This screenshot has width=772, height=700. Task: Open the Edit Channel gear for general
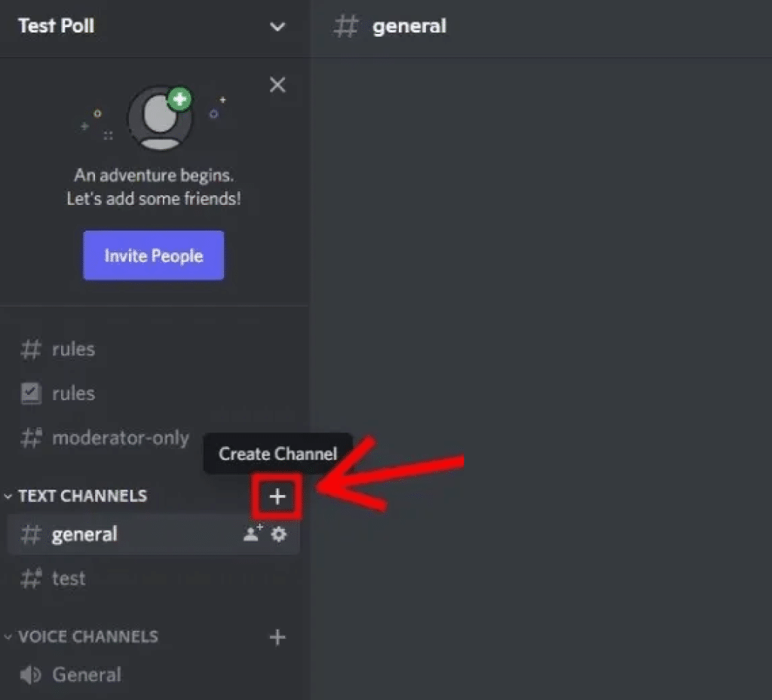click(x=278, y=534)
